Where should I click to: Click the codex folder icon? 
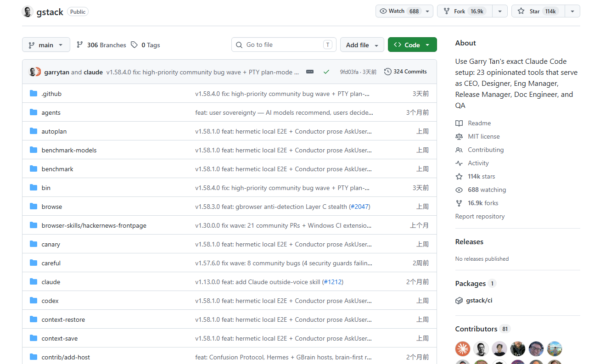click(34, 301)
